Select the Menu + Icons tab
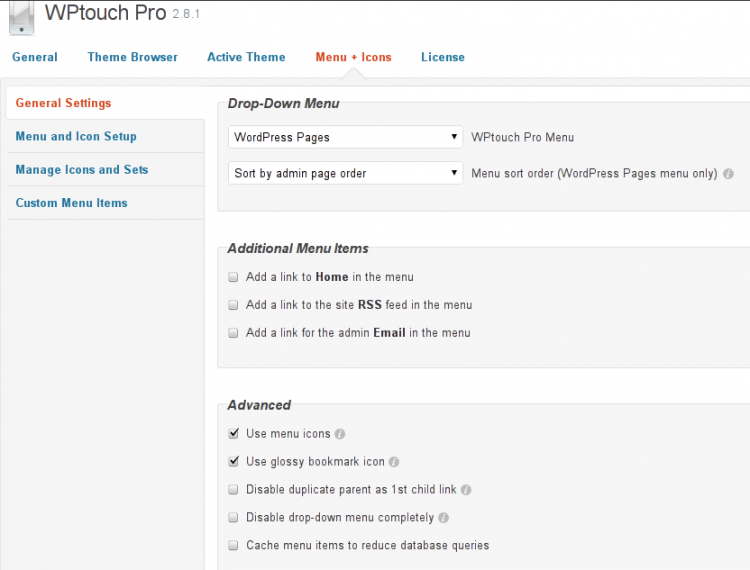Screen dimensions: 750x570 pos(353,57)
